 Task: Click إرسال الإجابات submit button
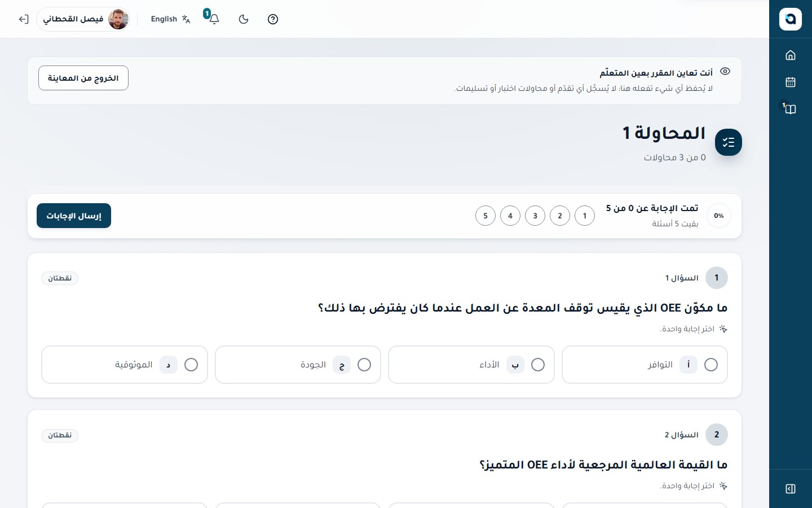click(74, 216)
